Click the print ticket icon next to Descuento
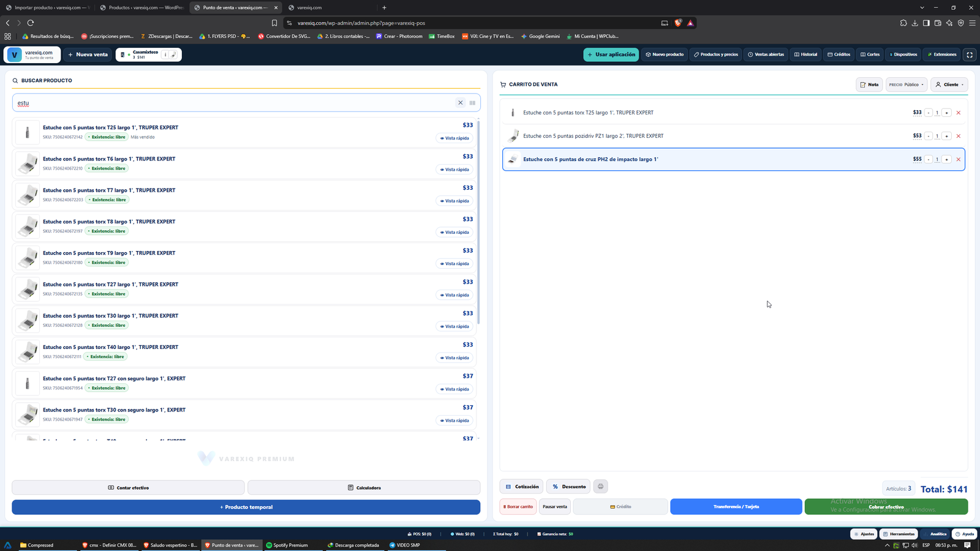Image resolution: width=980 pixels, height=551 pixels. [600, 487]
